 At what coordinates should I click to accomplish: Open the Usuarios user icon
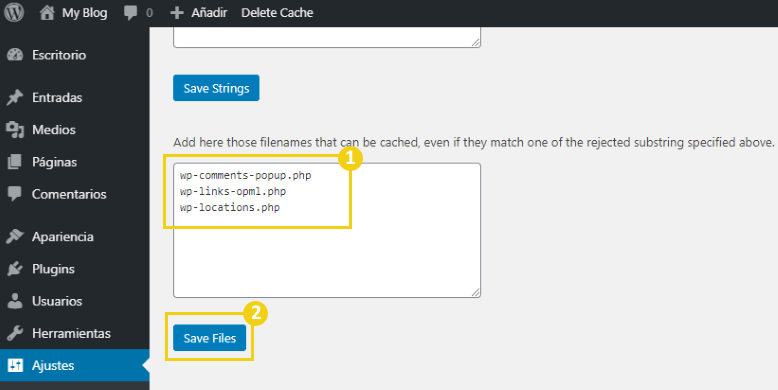point(15,301)
